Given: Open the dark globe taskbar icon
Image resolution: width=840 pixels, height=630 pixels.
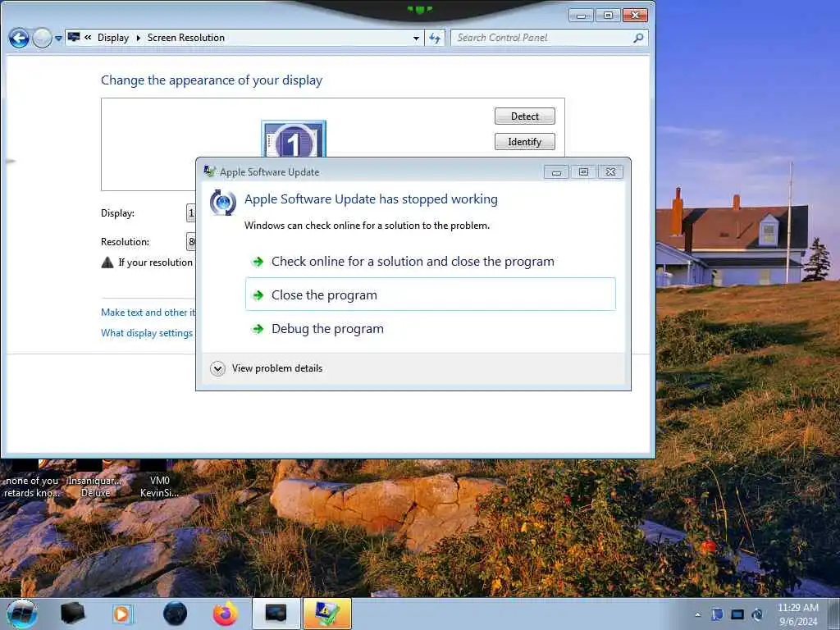Looking at the screenshot, I should 175,614.
